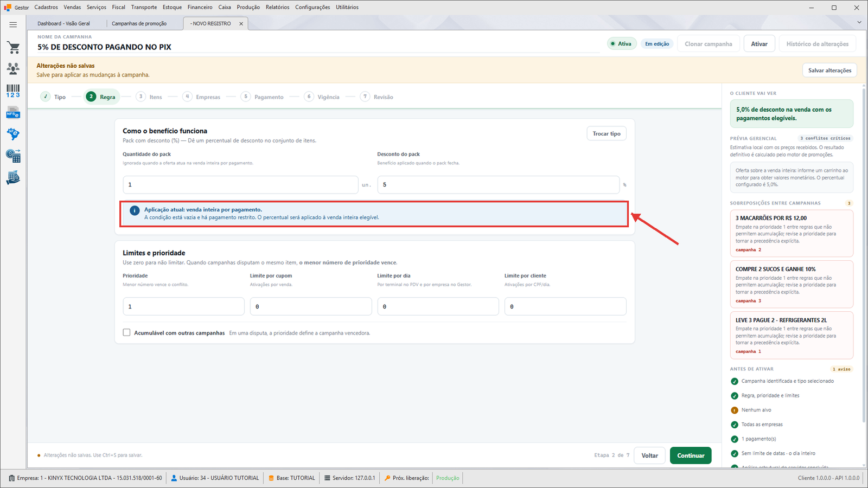Click the green check icon beside Todas as empresas
Screen dimensions: 868x488
click(735, 425)
